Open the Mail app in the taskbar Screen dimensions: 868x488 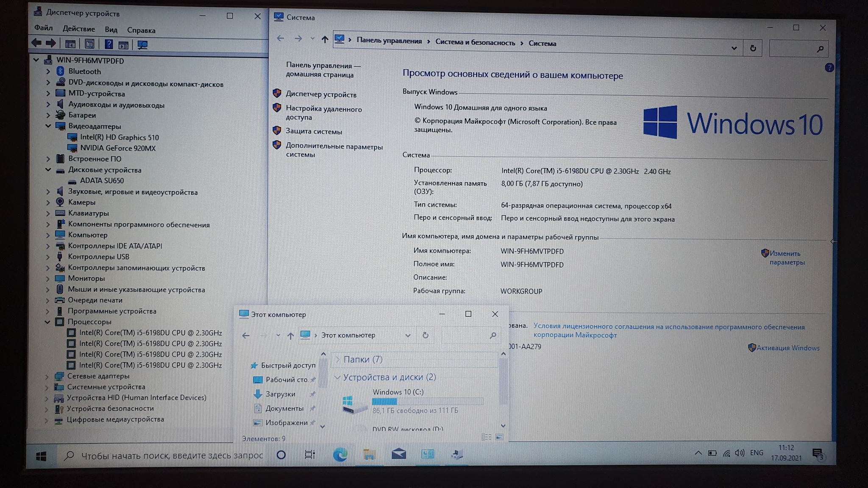(x=398, y=454)
